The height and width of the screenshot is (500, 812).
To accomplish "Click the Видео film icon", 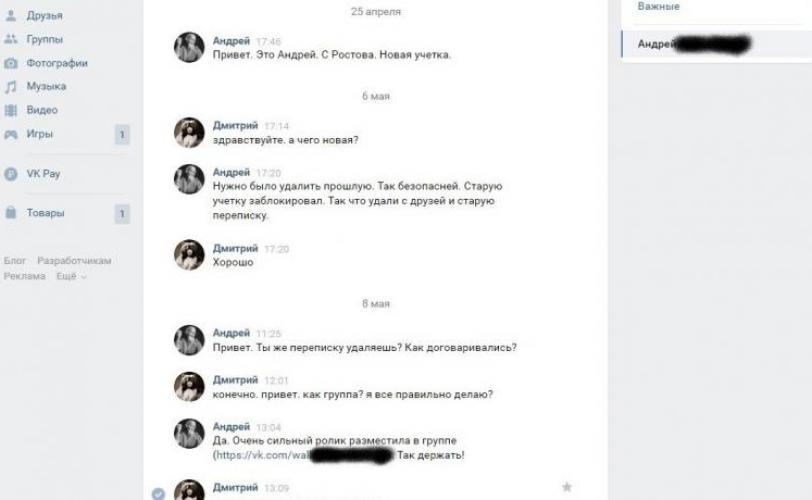I will [x=10, y=110].
